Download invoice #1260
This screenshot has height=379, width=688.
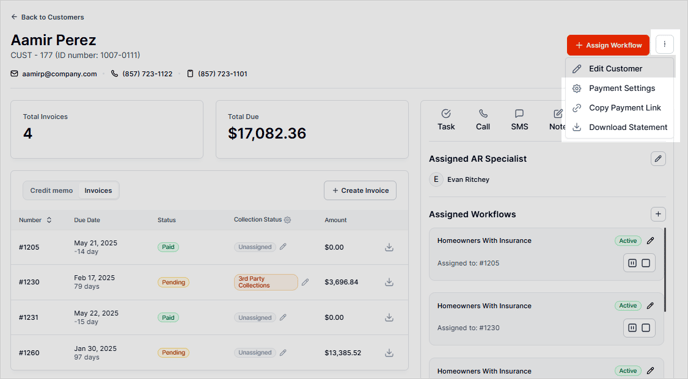(389, 353)
